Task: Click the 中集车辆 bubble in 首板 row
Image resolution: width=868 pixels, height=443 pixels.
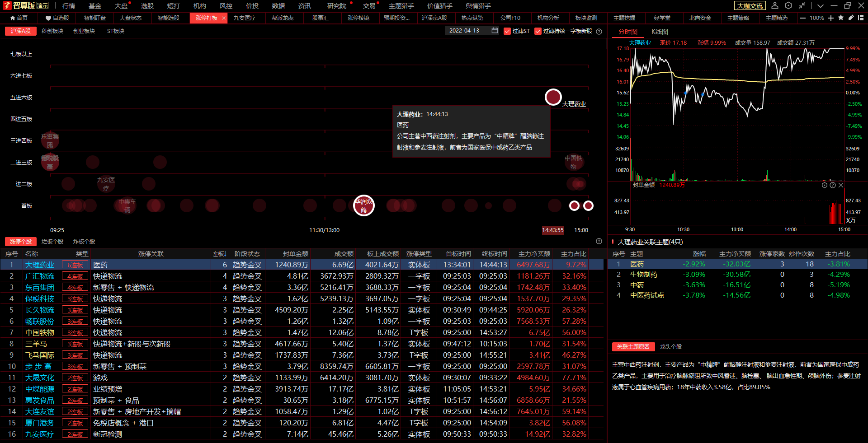Action: tap(127, 205)
